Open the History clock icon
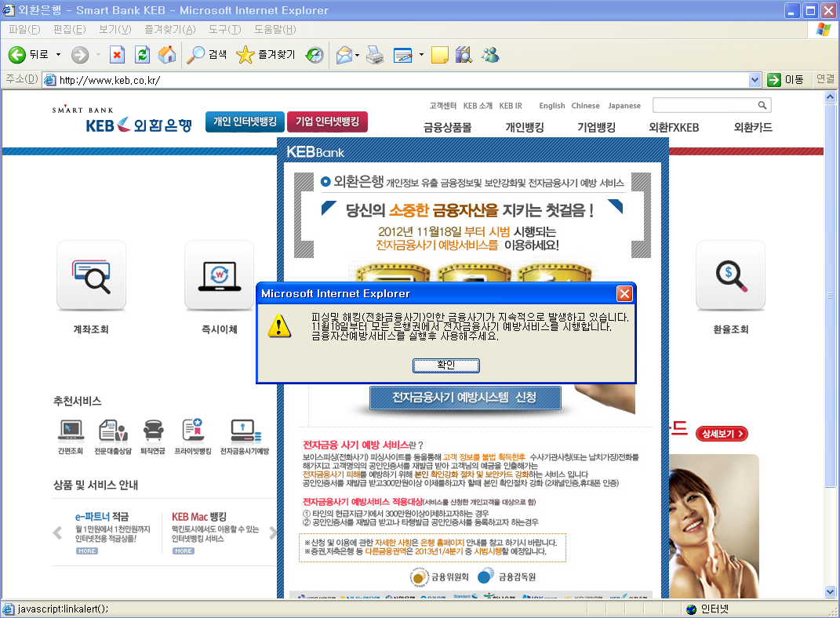This screenshot has height=618, width=840. point(315,55)
